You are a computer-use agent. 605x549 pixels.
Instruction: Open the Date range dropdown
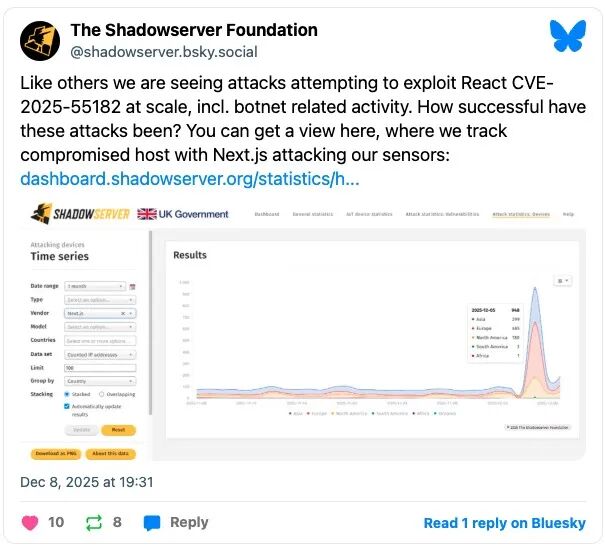pos(95,286)
